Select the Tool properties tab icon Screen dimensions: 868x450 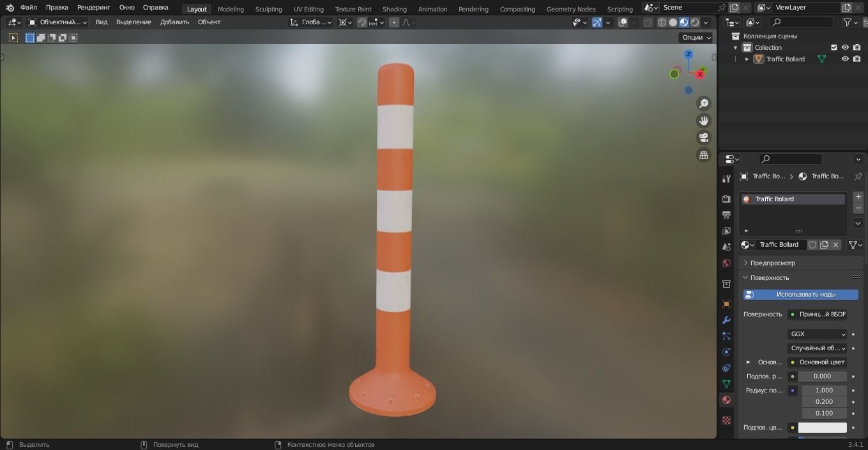(x=726, y=179)
